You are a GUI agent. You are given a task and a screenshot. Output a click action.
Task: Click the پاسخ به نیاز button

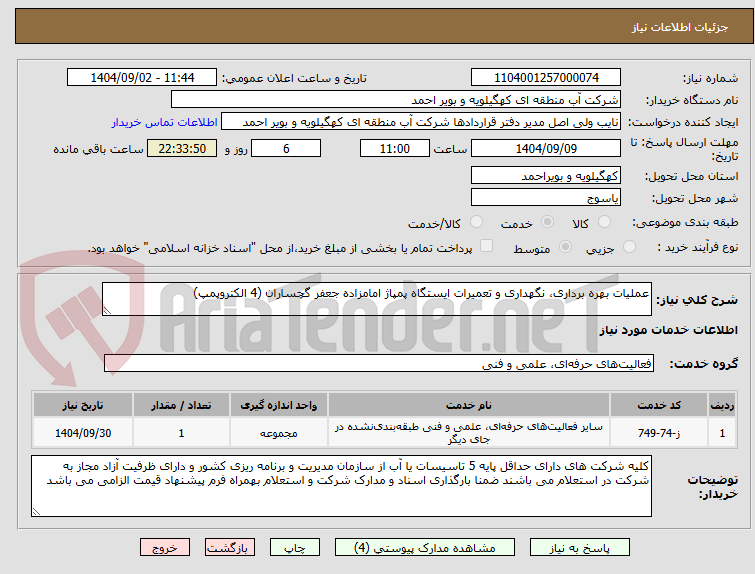point(580,548)
